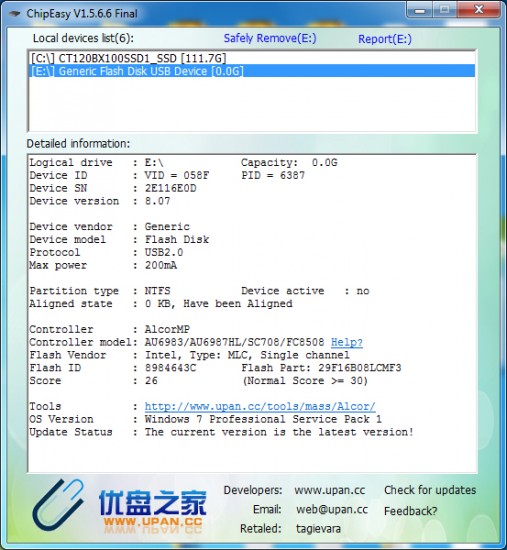Click PID = 6387 text
507x550 pixels.
point(273,175)
